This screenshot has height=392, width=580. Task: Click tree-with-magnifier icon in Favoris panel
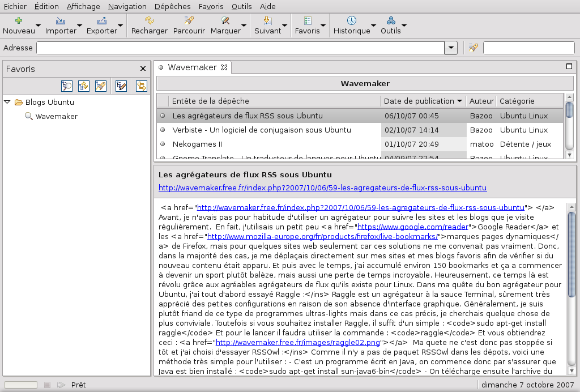coord(67,86)
